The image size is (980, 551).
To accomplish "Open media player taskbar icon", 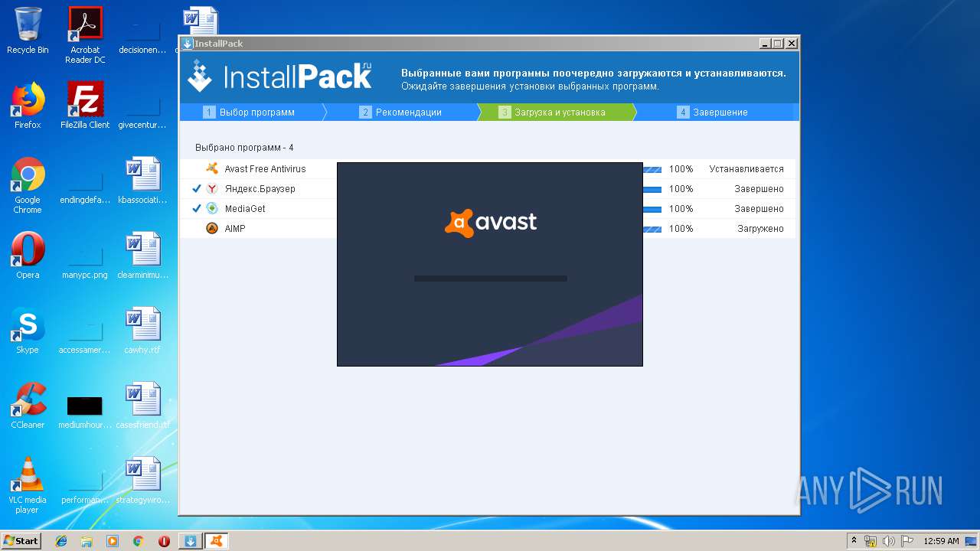I will point(113,541).
